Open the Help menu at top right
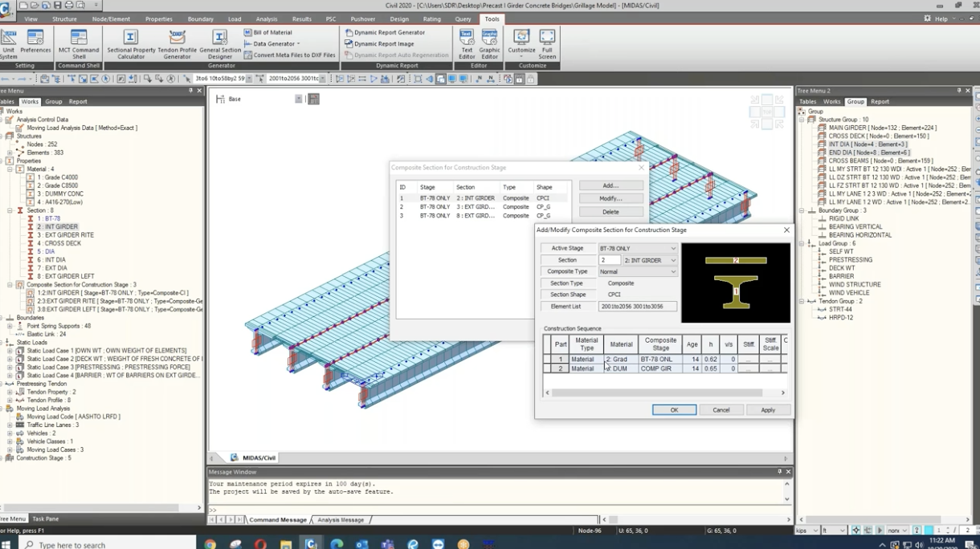980x549 pixels. (x=941, y=19)
